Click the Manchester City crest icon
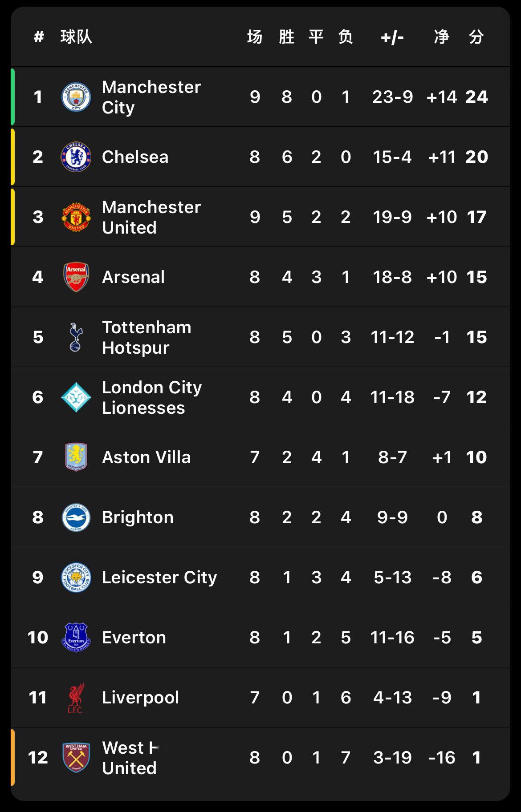521x812 pixels. click(x=76, y=97)
